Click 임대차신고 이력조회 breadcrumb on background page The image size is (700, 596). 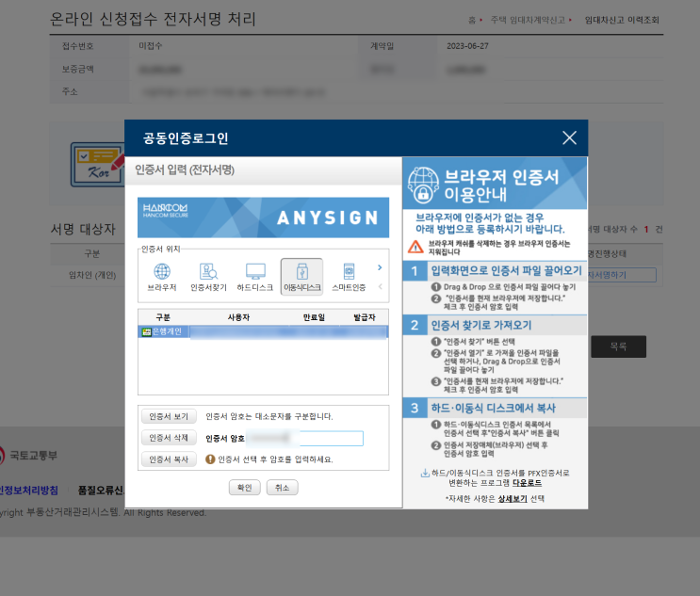tap(622, 20)
